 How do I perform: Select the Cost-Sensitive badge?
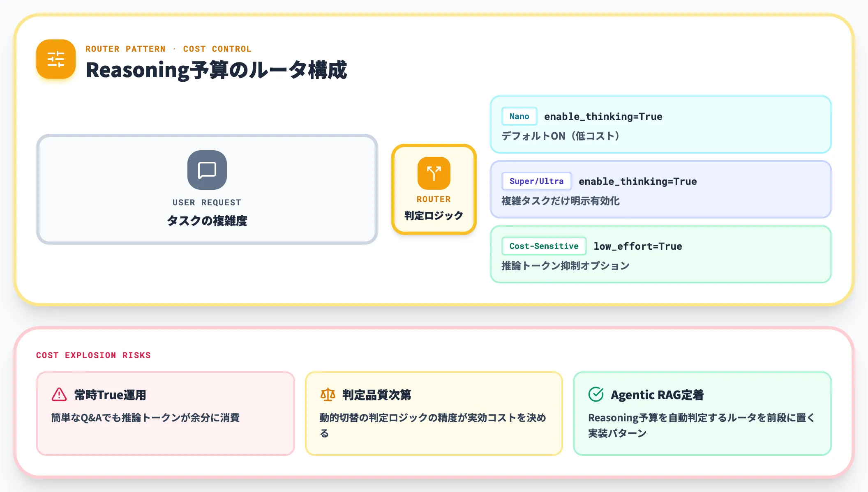(544, 246)
